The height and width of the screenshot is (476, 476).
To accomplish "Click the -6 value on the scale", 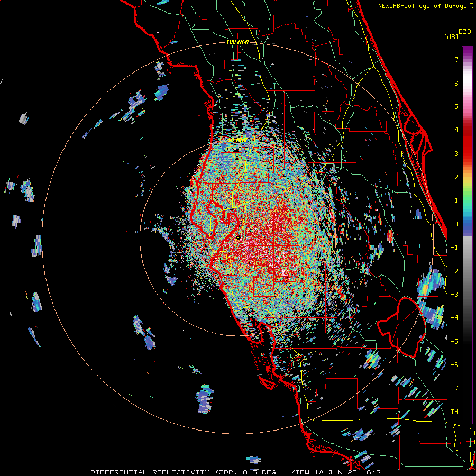I will (x=454, y=365).
